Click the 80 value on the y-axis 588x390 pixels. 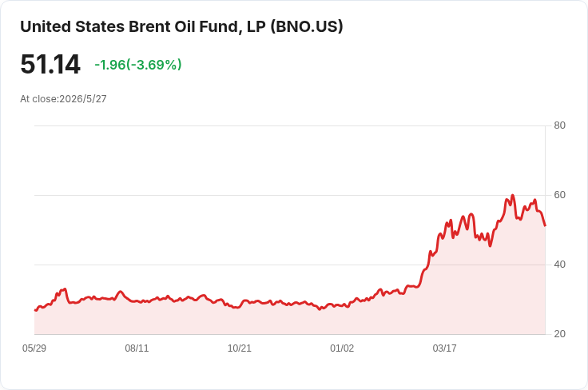(x=559, y=125)
